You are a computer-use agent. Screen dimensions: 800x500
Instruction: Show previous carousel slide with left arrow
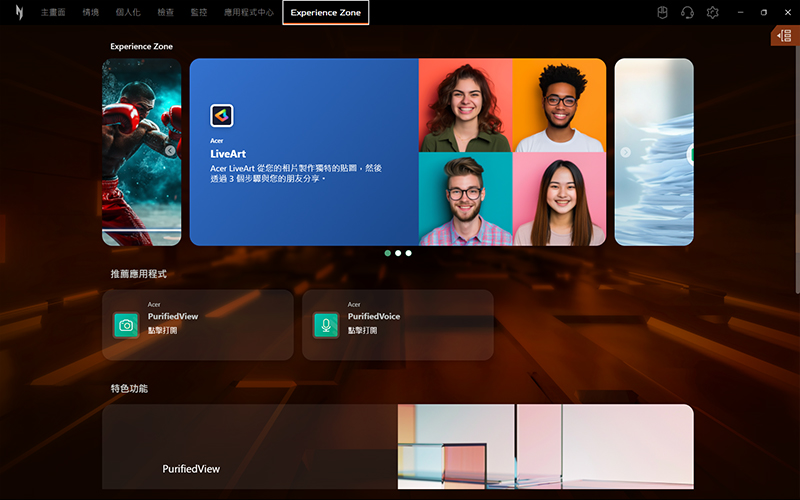[x=170, y=151]
